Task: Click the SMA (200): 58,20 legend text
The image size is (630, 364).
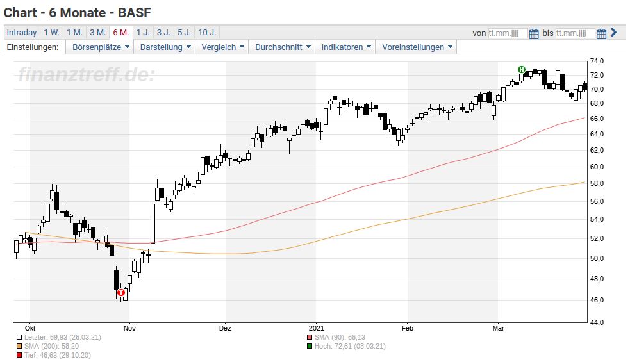Action: coord(51,346)
